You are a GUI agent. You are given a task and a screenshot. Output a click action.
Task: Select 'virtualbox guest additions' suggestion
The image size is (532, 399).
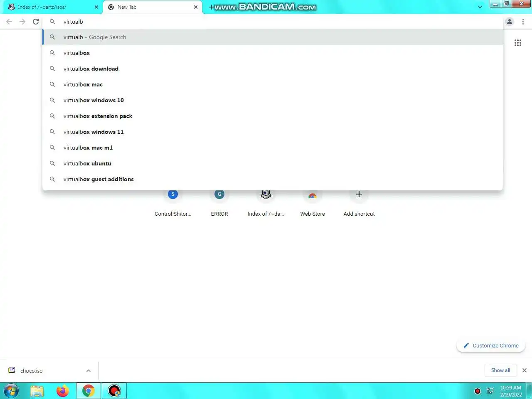coord(273,179)
